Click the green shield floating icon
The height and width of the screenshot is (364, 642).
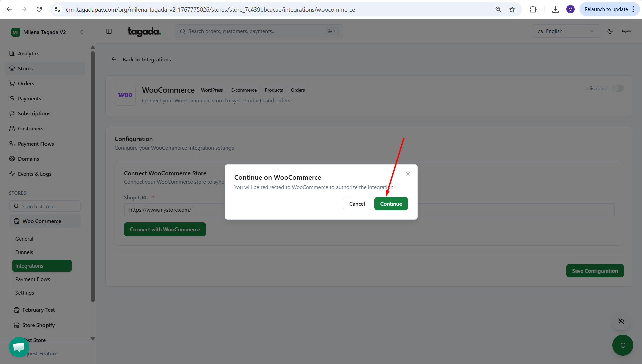[x=622, y=345]
